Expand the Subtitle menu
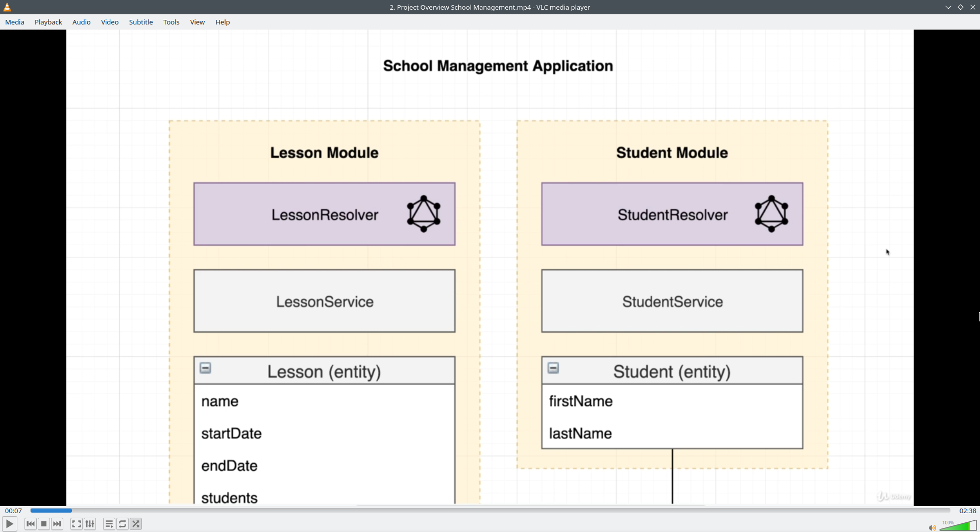Screen dimensions: 980x532 click(x=141, y=22)
